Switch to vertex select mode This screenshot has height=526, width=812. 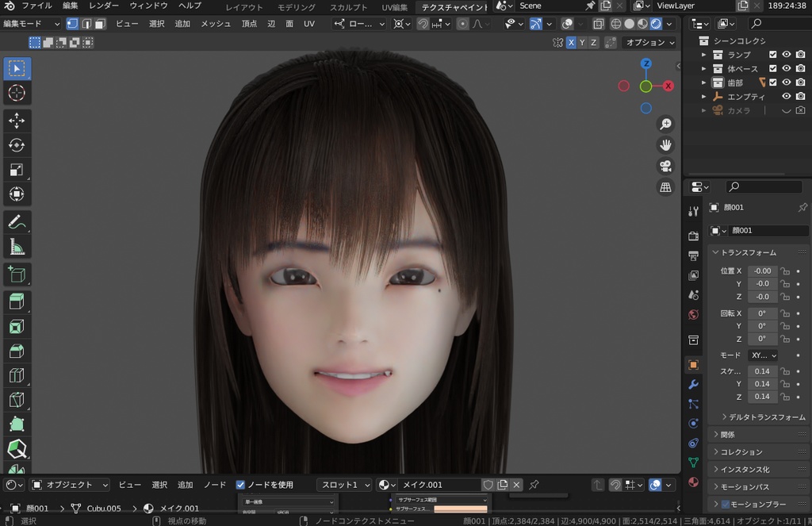pos(72,24)
